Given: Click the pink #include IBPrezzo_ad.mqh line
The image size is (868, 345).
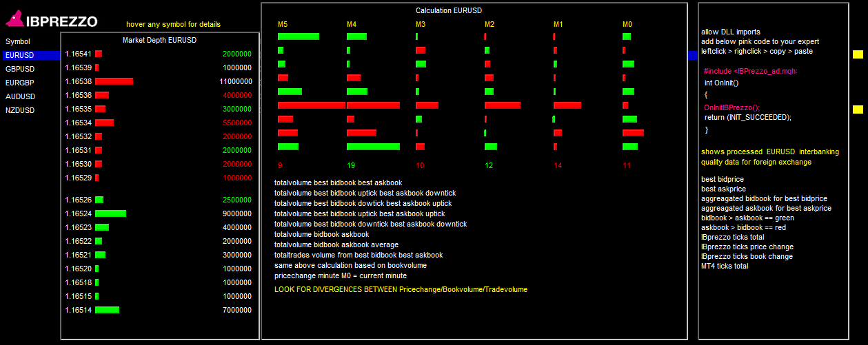Looking at the screenshot, I should (750, 71).
